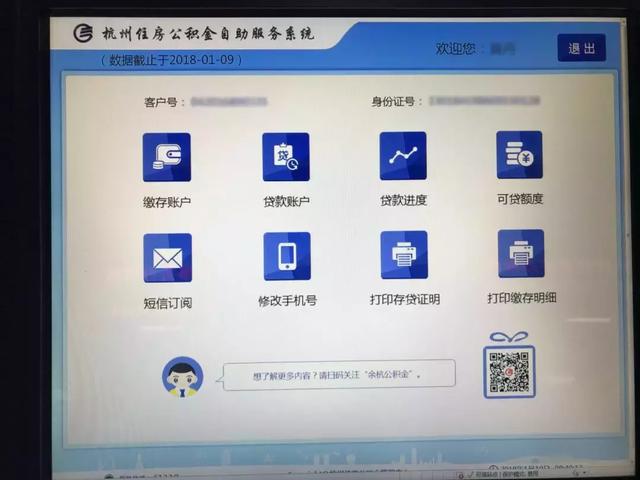This screenshot has height=480, width=640.
Task: Select the 打印缴存明细 printer icon
Action: point(521,253)
